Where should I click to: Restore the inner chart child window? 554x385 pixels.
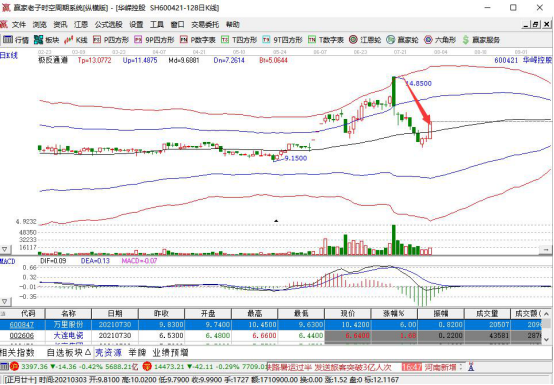536,24
